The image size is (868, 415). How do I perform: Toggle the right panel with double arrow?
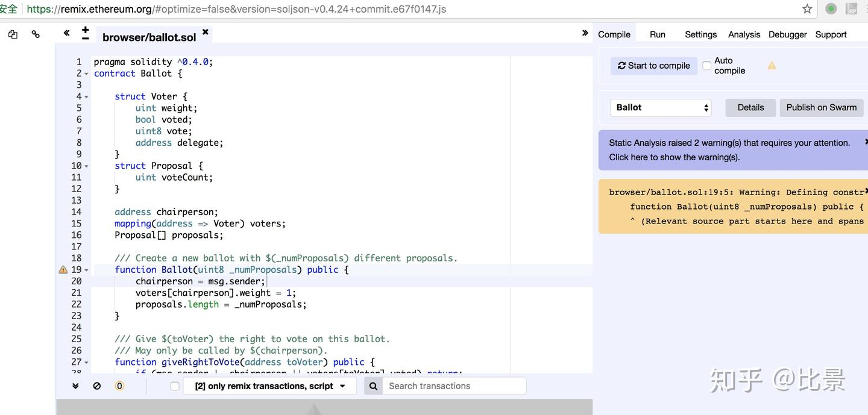point(585,33)
